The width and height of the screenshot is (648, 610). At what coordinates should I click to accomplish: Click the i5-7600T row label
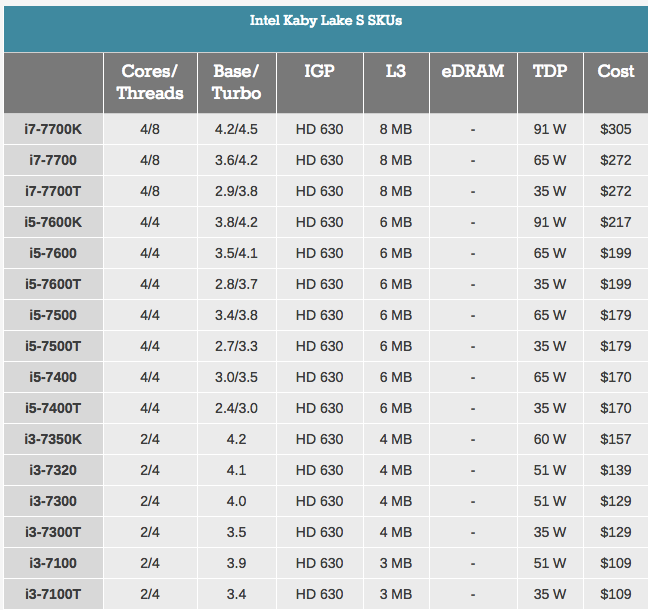pyautogui.click(x=53, y=284)
